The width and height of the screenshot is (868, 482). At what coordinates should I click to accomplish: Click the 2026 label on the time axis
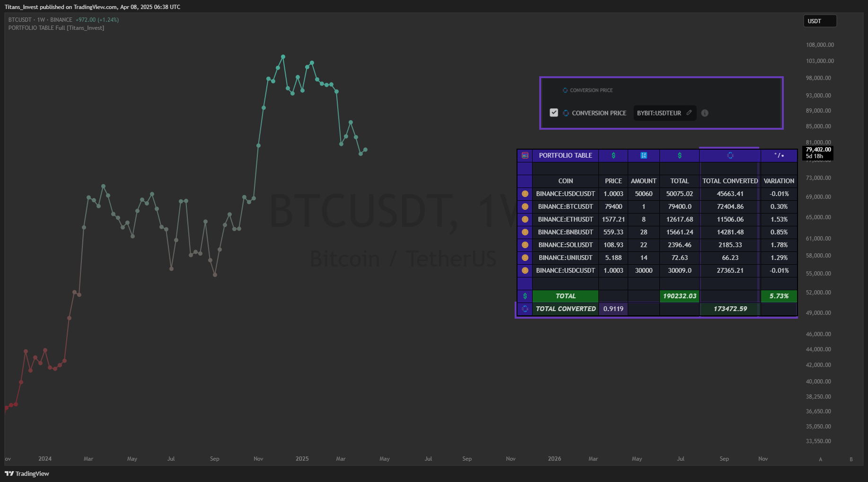point(554,459)
